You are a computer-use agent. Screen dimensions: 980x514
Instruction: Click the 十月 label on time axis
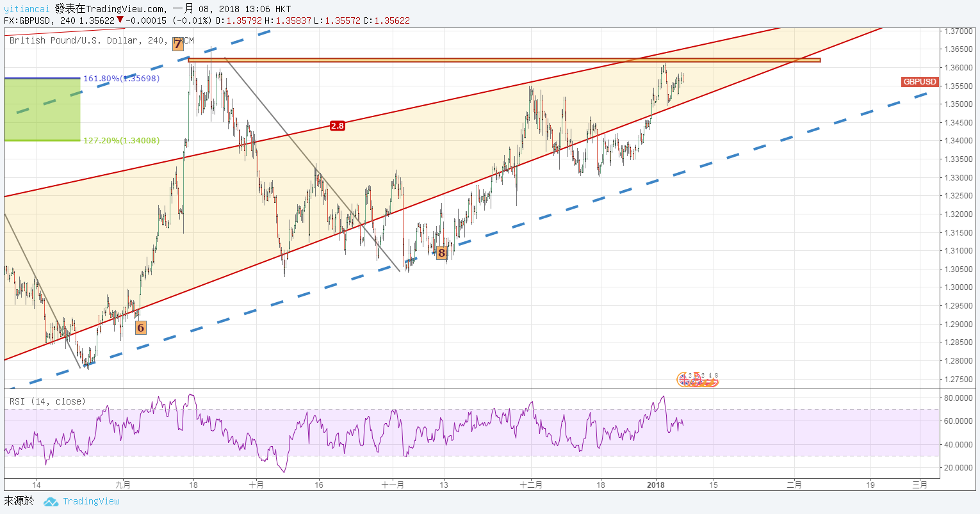[256, 485]
